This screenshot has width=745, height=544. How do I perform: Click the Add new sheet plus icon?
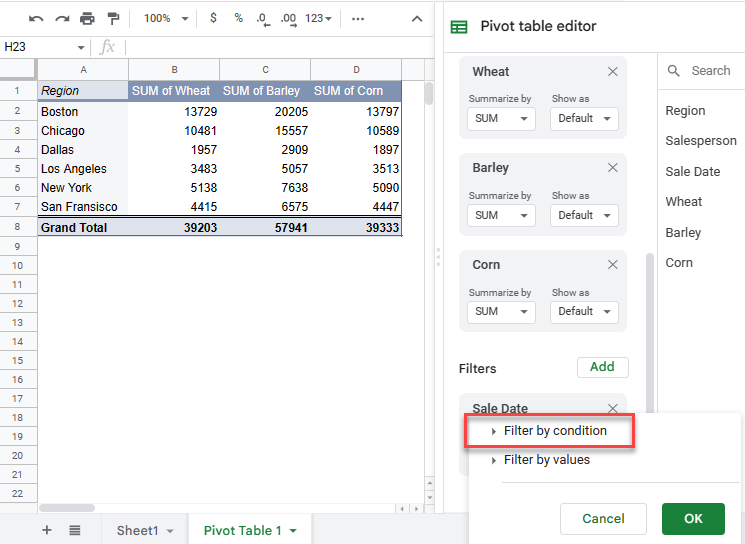(47, 530)
